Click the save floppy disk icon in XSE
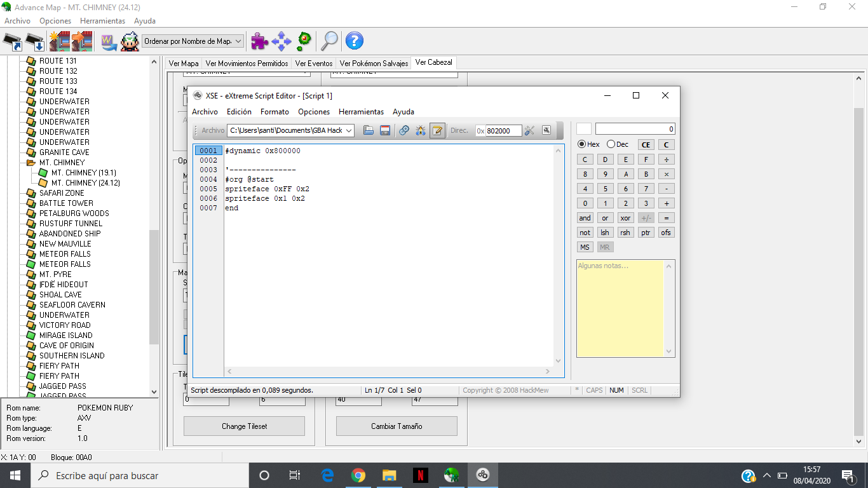Image resolution: width=868 pixels, height=488 pixels. click(384, 130)
